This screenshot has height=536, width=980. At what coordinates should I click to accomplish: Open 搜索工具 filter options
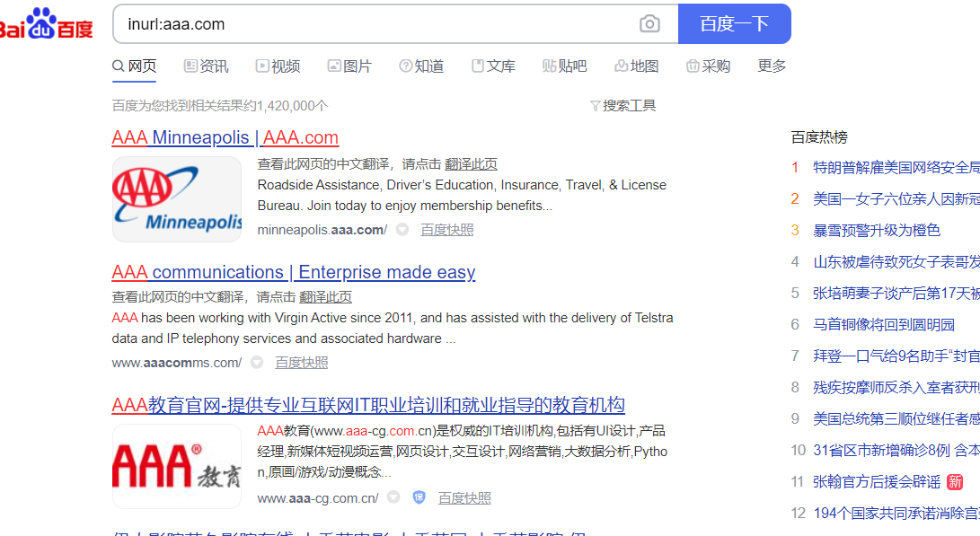click(x=623, y=106)
